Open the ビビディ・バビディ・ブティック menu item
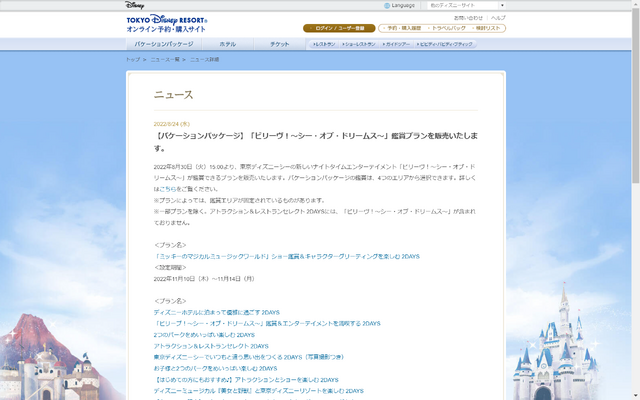The image size is (640, 400). (x=445, y=44)
